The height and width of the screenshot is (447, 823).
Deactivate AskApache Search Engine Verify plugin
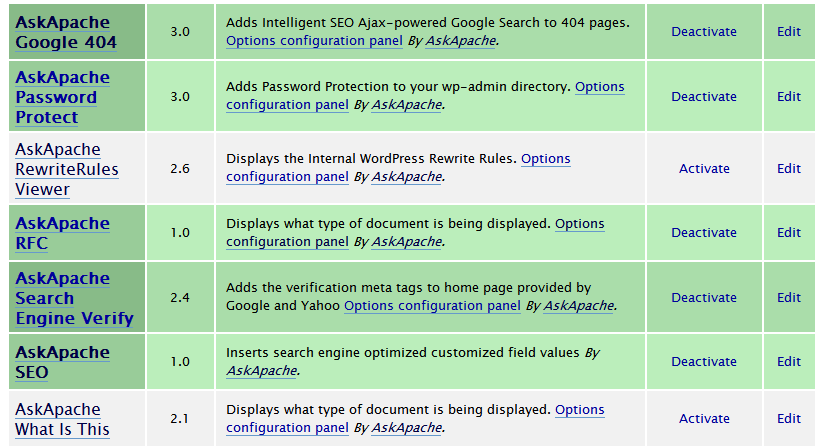coord(704,297)
